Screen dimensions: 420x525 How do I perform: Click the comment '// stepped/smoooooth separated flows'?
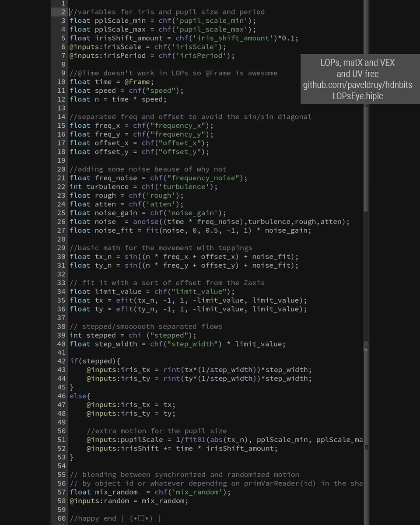pos(146,327)
